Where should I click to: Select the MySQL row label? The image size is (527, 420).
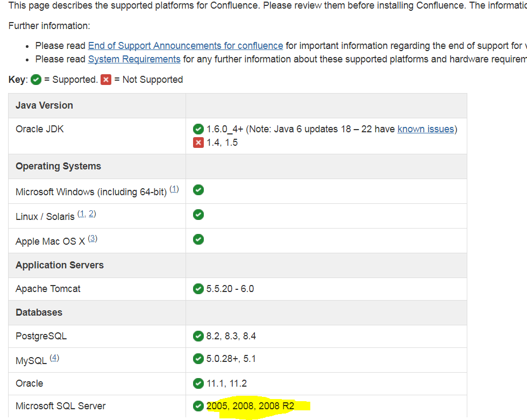click(31, 361)
